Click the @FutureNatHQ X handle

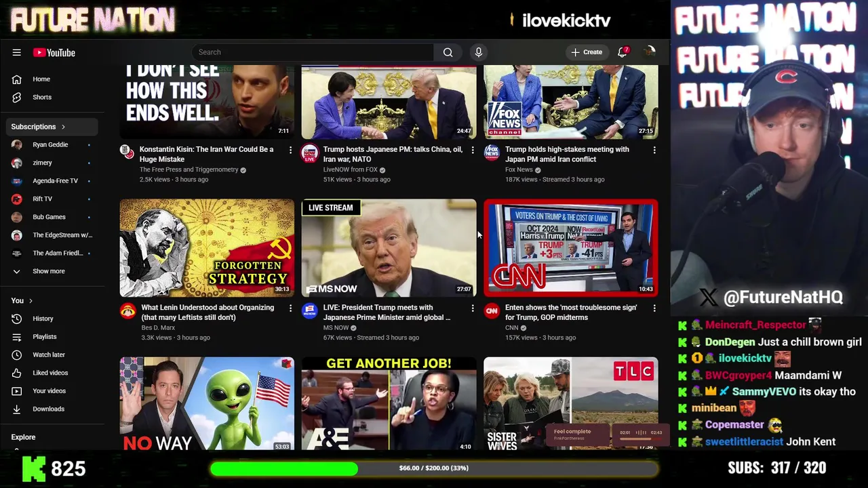click(x=783, y=297)
